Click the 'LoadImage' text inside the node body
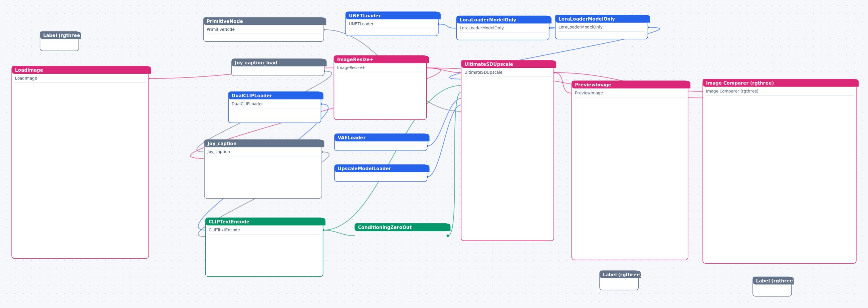Screen dimensions: 868x308 click(x=26, y=78)
